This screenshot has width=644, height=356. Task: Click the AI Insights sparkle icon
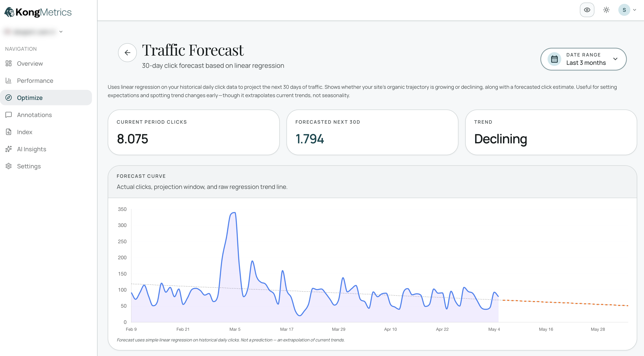pos(9,149)
